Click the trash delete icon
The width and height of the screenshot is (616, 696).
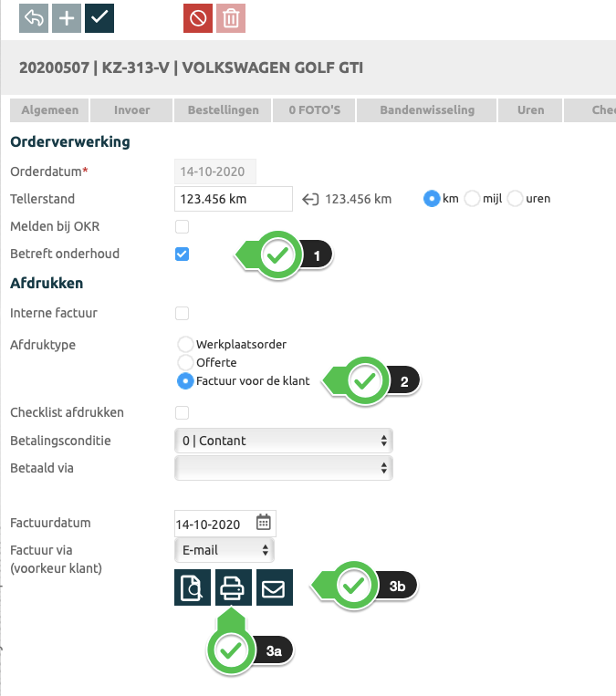pos(231,18)
